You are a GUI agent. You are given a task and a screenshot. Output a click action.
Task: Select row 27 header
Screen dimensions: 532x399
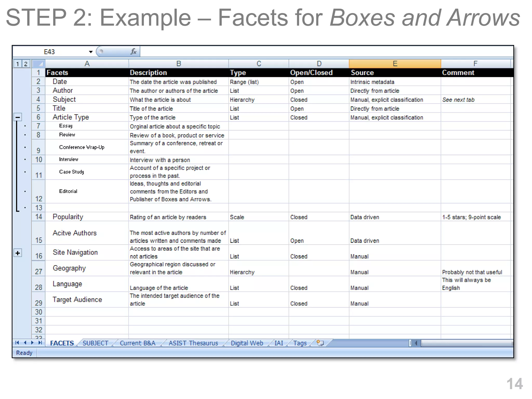pyautogui.click(x=38, y=268)
